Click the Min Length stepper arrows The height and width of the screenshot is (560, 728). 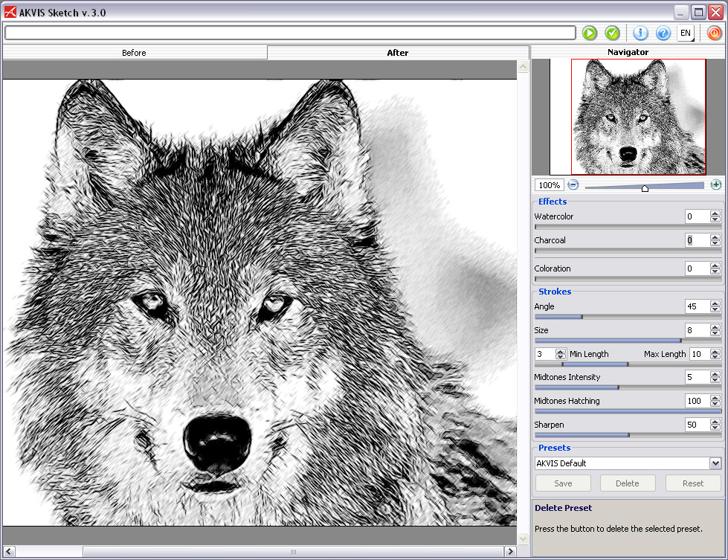tap(560, 354)
